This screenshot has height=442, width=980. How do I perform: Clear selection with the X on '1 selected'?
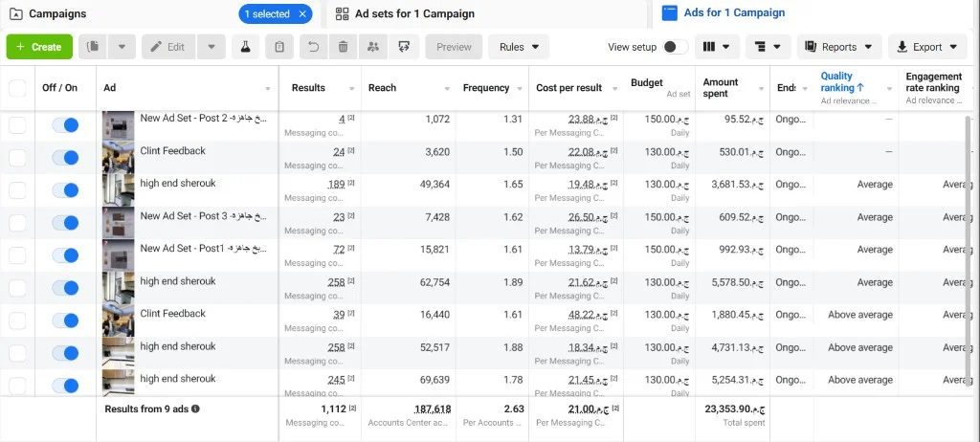point(302,13)
